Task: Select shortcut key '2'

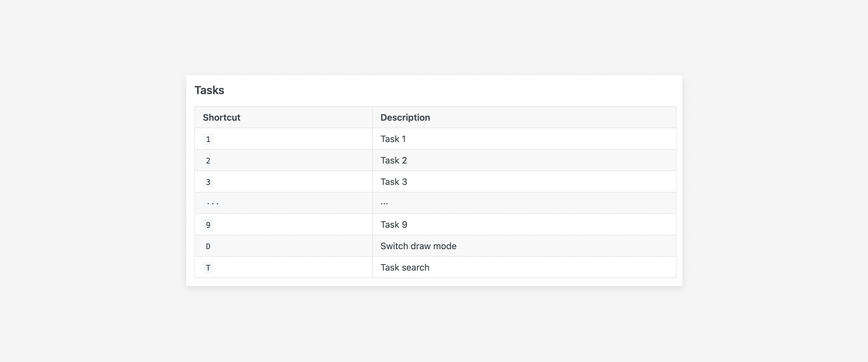Action: 208,160
